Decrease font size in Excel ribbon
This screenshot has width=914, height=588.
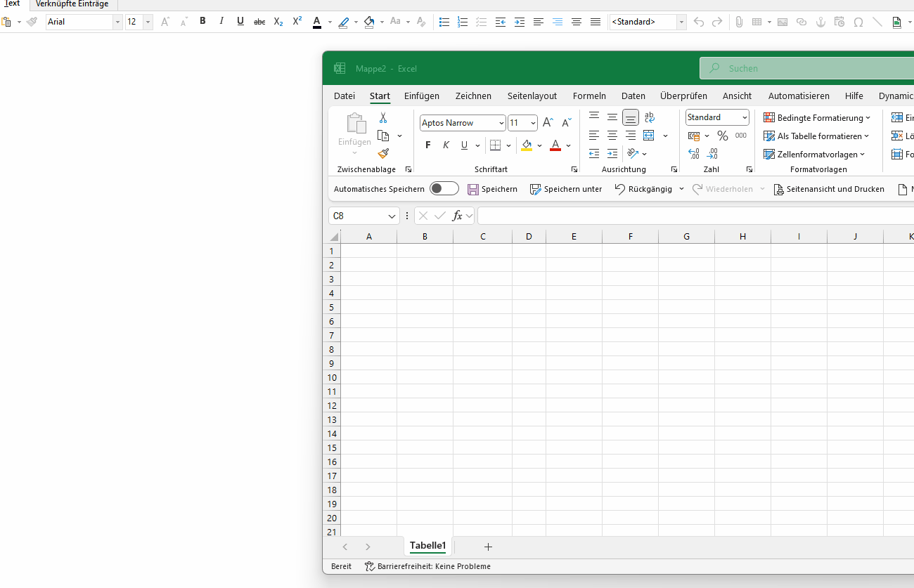(x=566, y=123)
